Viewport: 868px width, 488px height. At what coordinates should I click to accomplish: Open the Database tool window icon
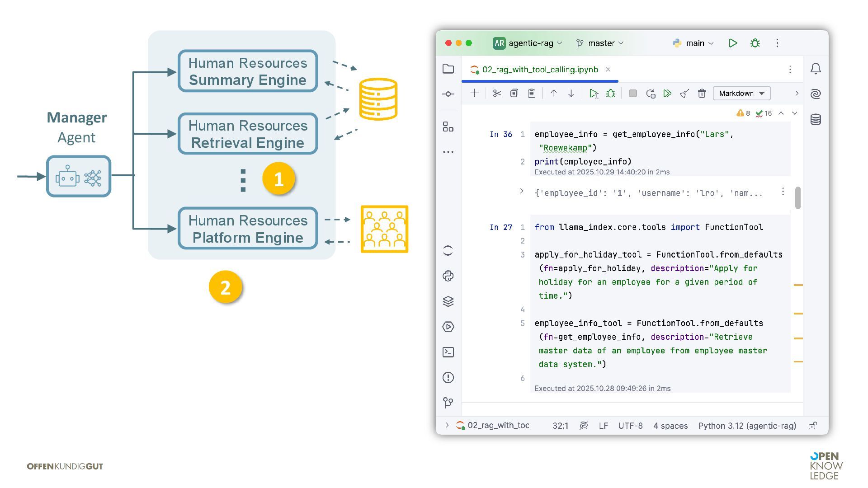tap(816, 120)
